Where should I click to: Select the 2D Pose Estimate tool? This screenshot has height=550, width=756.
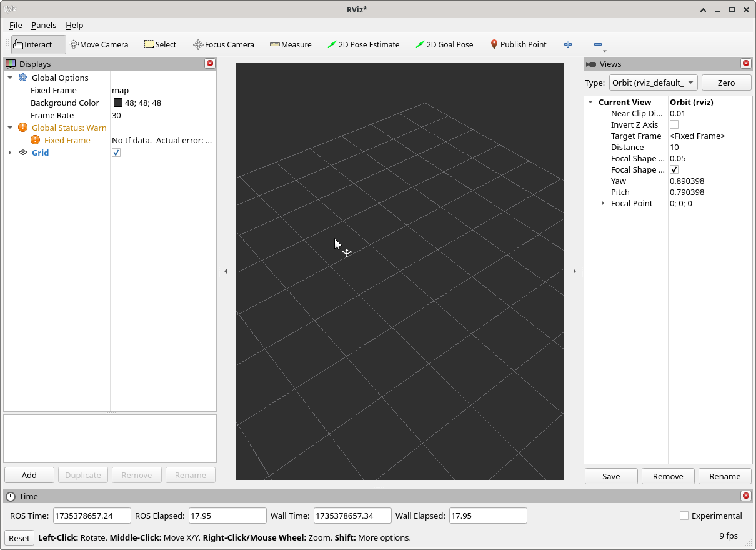click(x=363, y=44)
